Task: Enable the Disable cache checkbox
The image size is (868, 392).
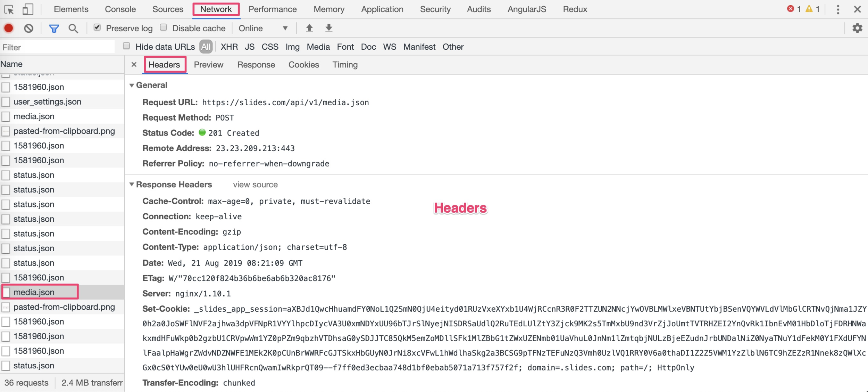Action: [x=164, y=27]
